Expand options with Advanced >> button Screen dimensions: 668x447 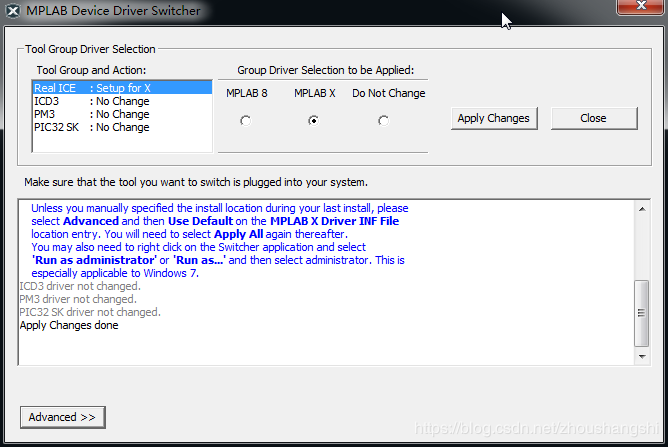click(63, 417)
